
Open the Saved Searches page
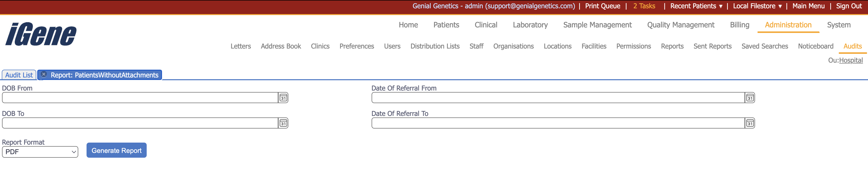coord(765,46)
